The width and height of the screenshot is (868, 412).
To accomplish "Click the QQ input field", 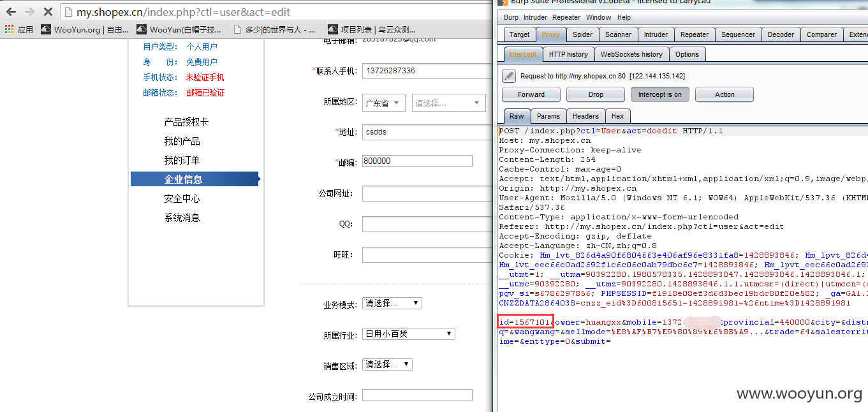I will tap(427, 224).
